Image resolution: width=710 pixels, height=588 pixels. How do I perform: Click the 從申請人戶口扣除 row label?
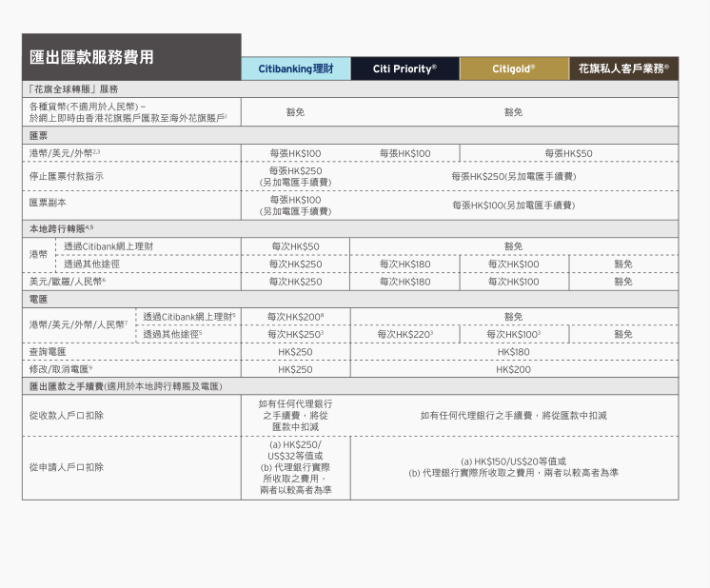point(66,467)
